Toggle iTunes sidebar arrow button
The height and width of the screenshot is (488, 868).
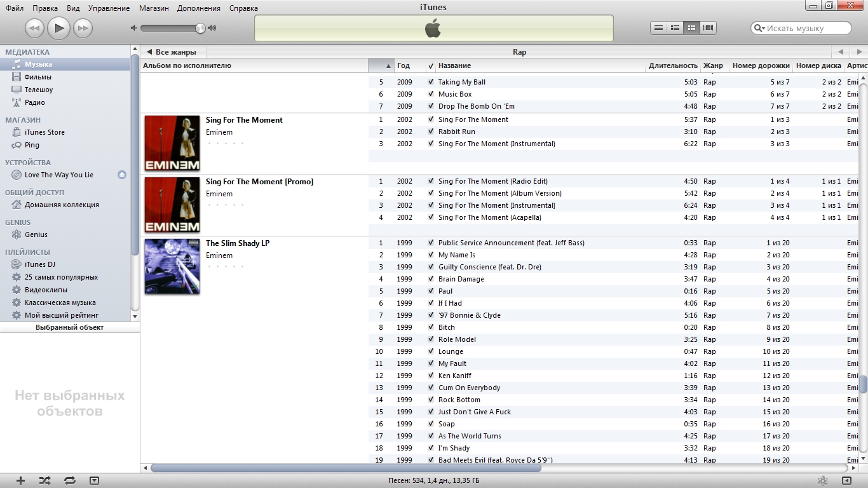pos(846,481)
